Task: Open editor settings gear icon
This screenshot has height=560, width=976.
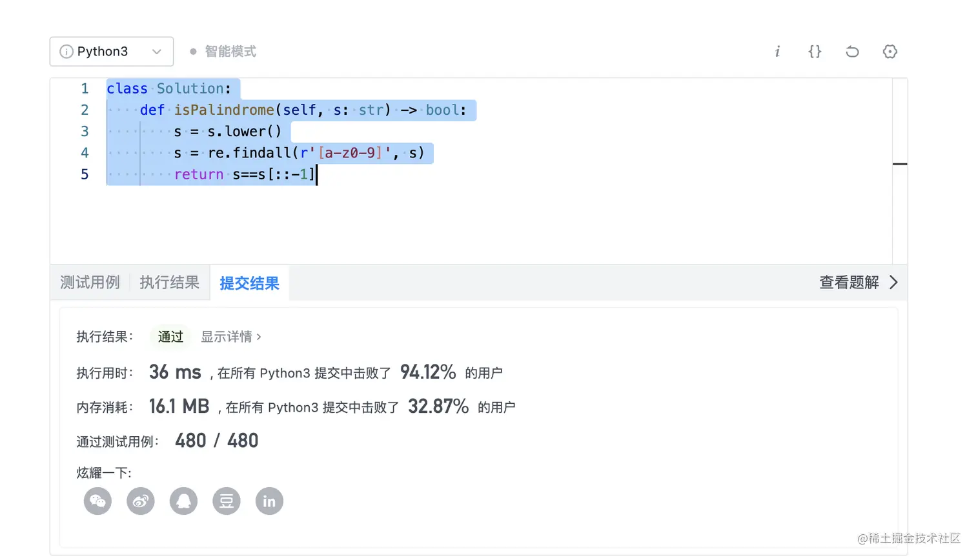Action: 890,52
